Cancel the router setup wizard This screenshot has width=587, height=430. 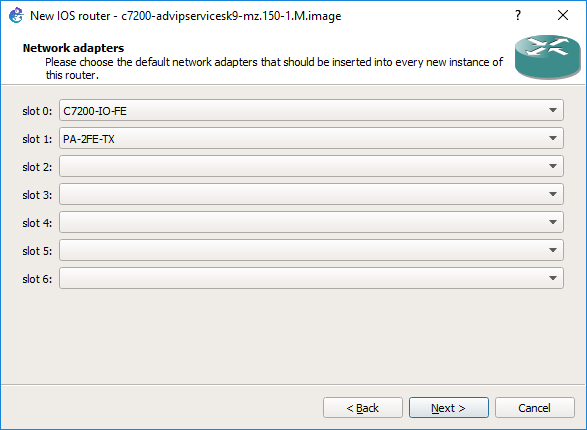pos(535,408)
